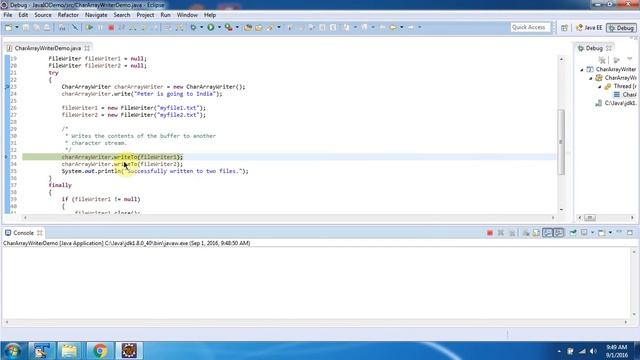Click Remove All Terminated Launches in Console

512,233
